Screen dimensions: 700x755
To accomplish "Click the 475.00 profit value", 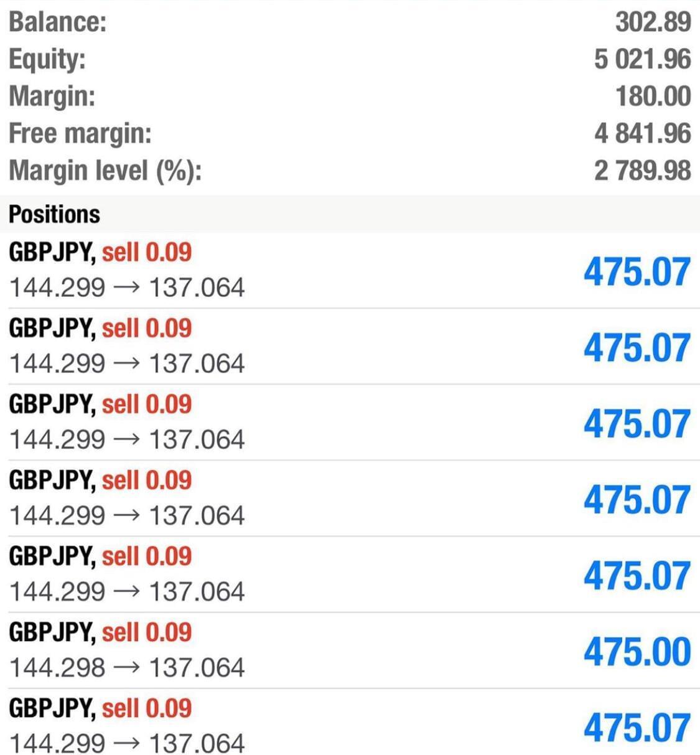I will tap(637, 652).
